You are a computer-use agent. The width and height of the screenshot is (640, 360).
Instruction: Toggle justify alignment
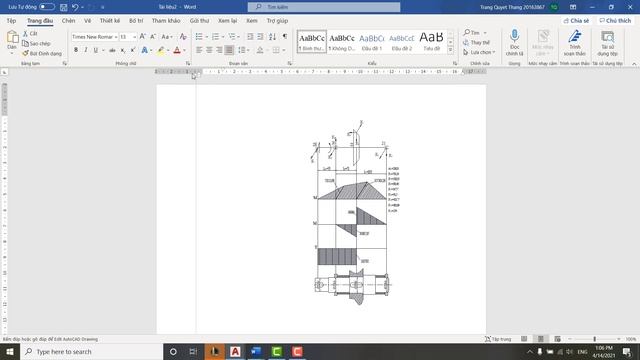coord(229,50)
